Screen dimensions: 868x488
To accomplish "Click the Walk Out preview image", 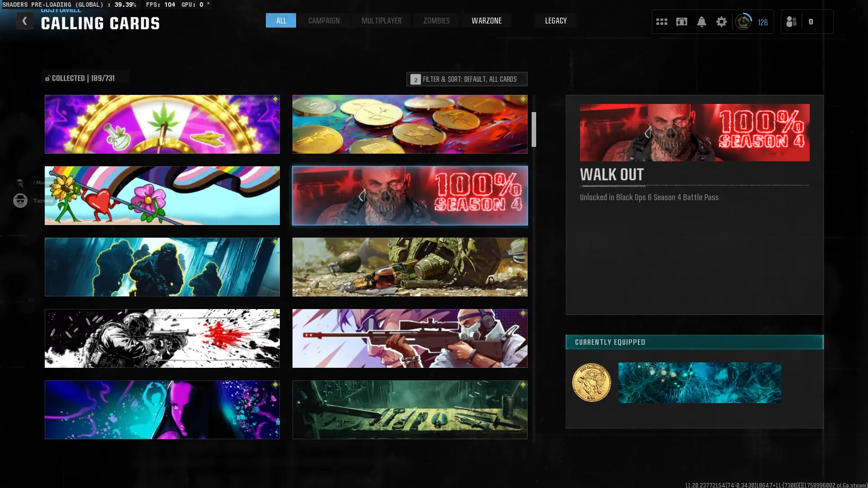I will (x=694, y=132).
